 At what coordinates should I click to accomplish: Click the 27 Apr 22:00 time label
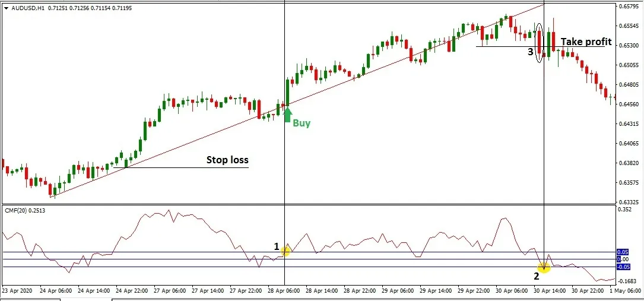click(x=246, y=290)
